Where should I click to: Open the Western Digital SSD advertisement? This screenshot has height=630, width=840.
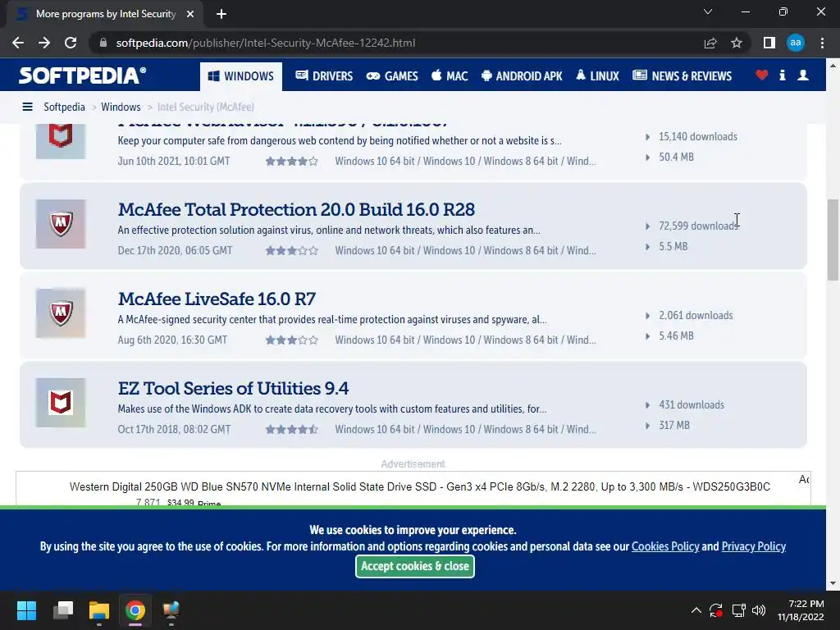click(x=419, y=487)
